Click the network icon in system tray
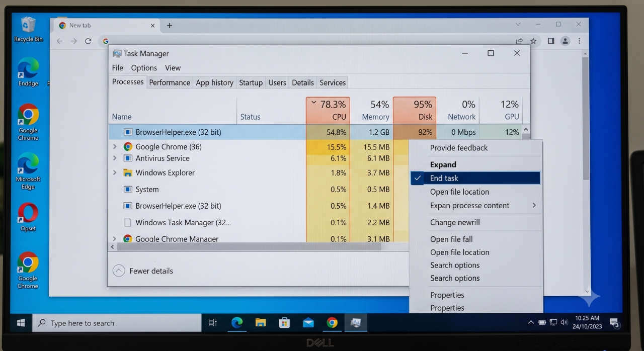The width and height of the screenshot is (644, 351). coord(553,322)
